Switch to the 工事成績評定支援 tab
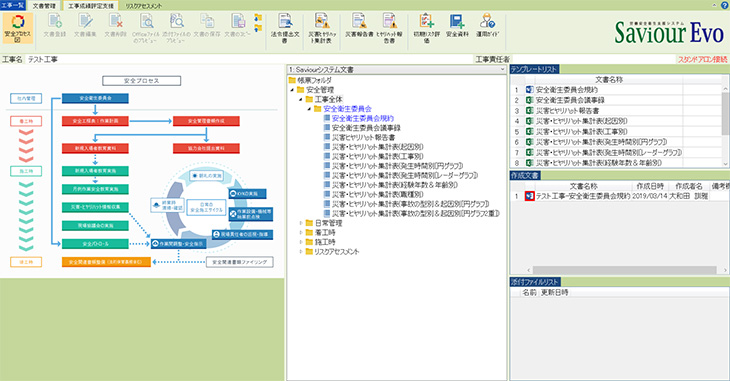The image size is (730, 381). click(x=91, y=6)
